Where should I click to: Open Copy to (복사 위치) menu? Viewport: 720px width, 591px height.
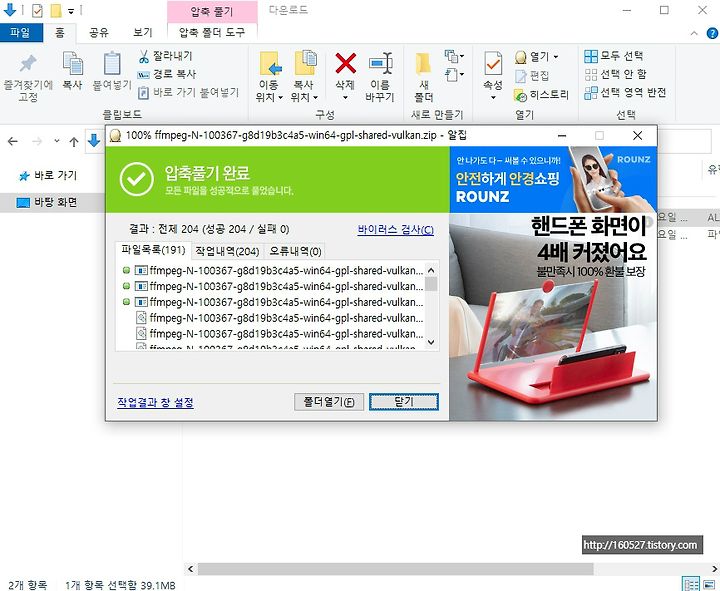click(304, 76)
